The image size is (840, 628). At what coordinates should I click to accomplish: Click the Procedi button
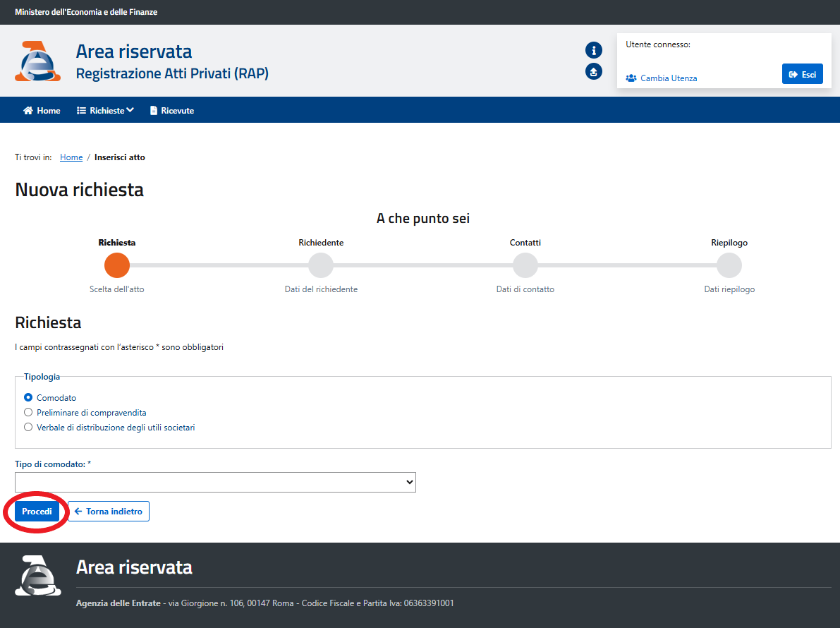37,511
